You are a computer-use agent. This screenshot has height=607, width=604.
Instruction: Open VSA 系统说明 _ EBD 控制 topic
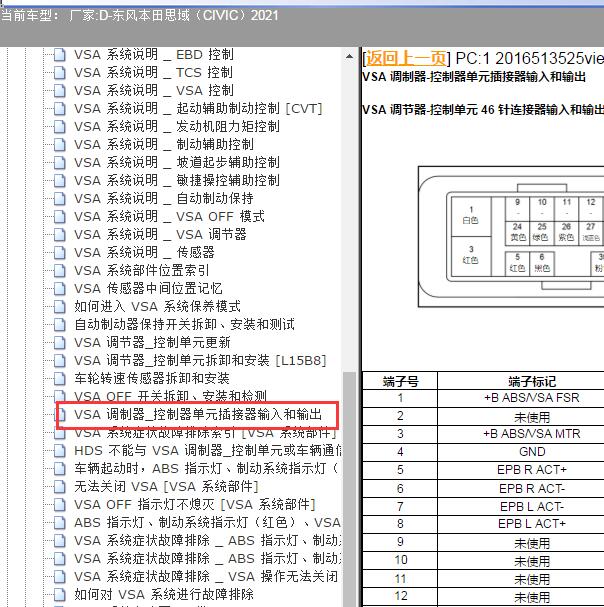154,55
